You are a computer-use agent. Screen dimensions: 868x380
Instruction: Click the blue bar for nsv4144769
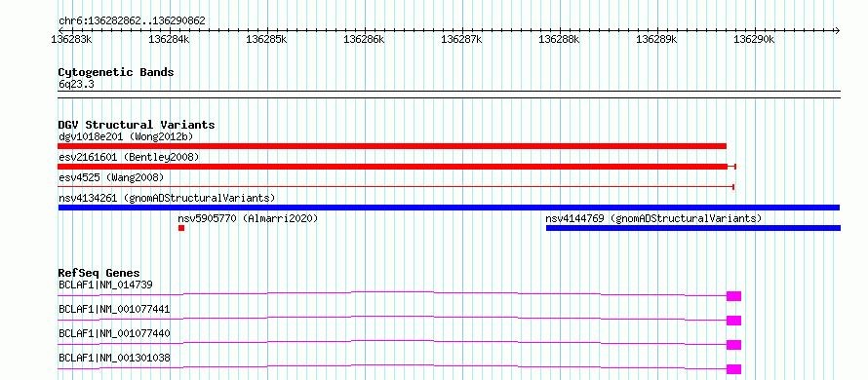pyautogui.click(x=693, y=228)
